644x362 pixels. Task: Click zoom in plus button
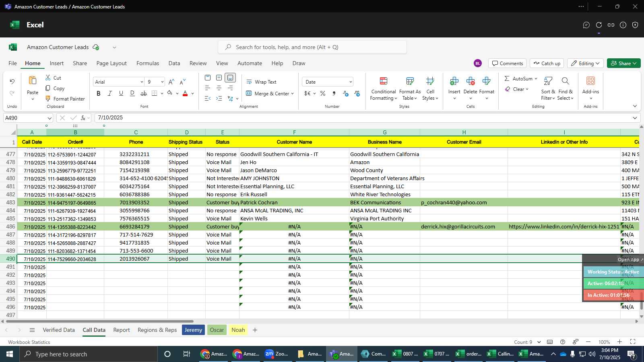619,342
